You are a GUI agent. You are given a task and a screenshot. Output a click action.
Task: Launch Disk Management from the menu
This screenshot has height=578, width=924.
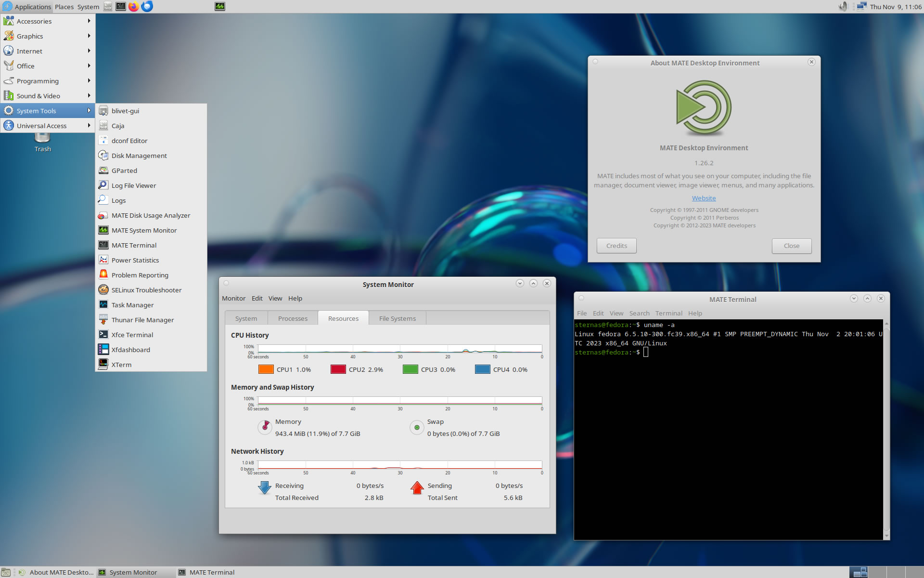(151, 156)
